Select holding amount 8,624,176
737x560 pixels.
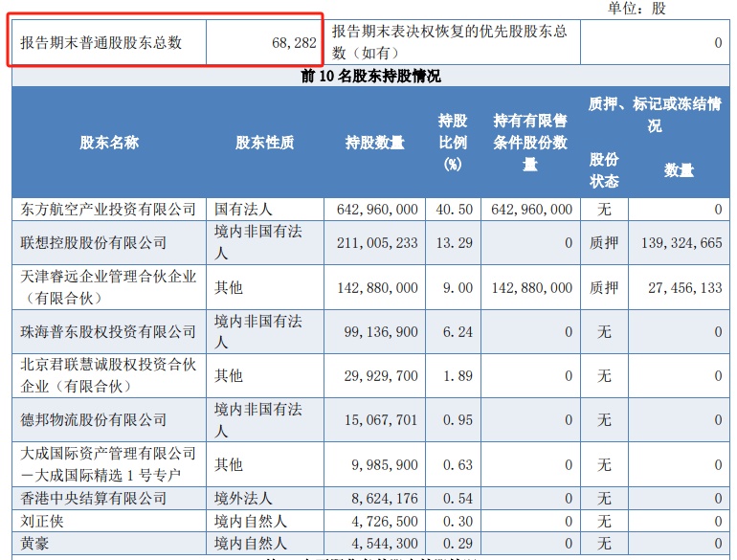pos(385,498)
